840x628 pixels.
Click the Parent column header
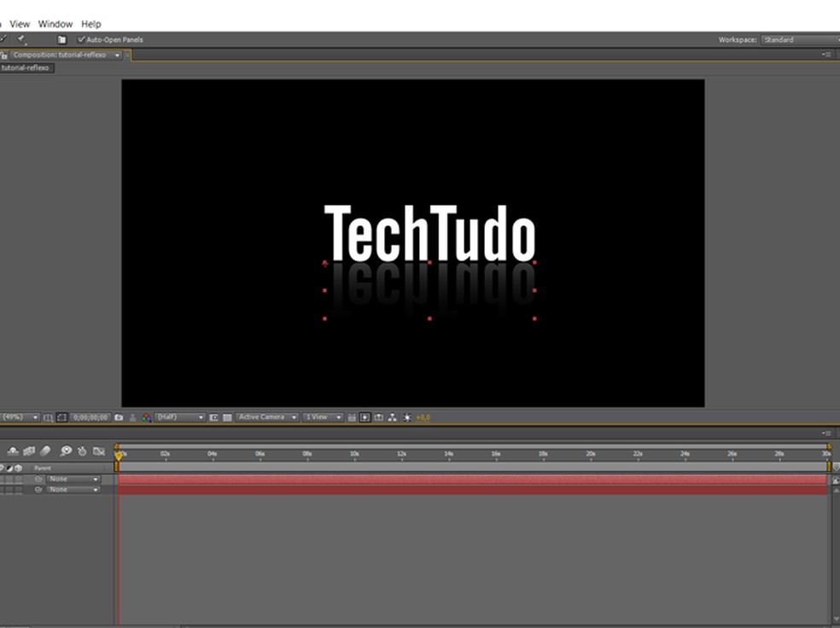pos(43,468)
